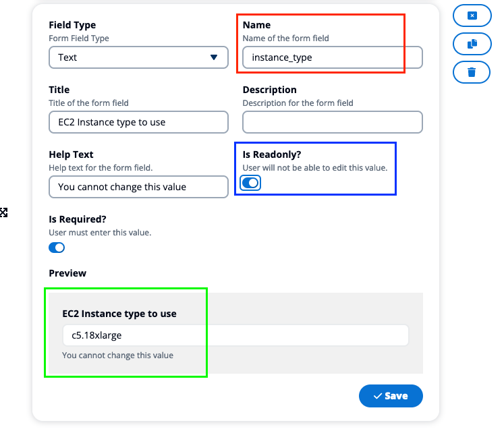Toggle the Is Required switch

(57, 248)
